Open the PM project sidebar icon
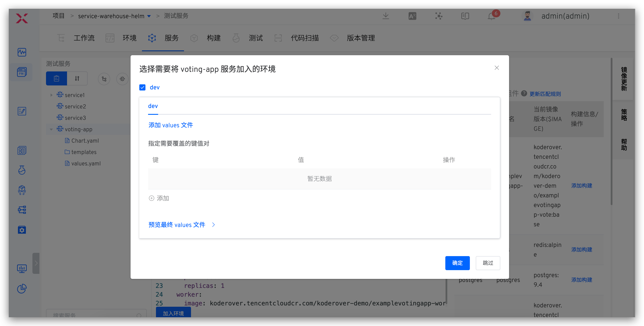This screenshot has height=326, width=644. [x=22, y=72]
